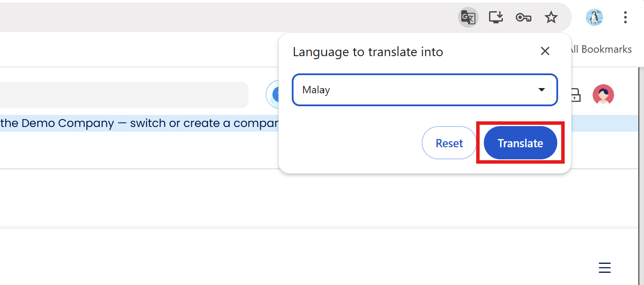Viewport: 644px width, 285px height.
Task: Bookmark this page with the star icon
Action: [551, 18]
